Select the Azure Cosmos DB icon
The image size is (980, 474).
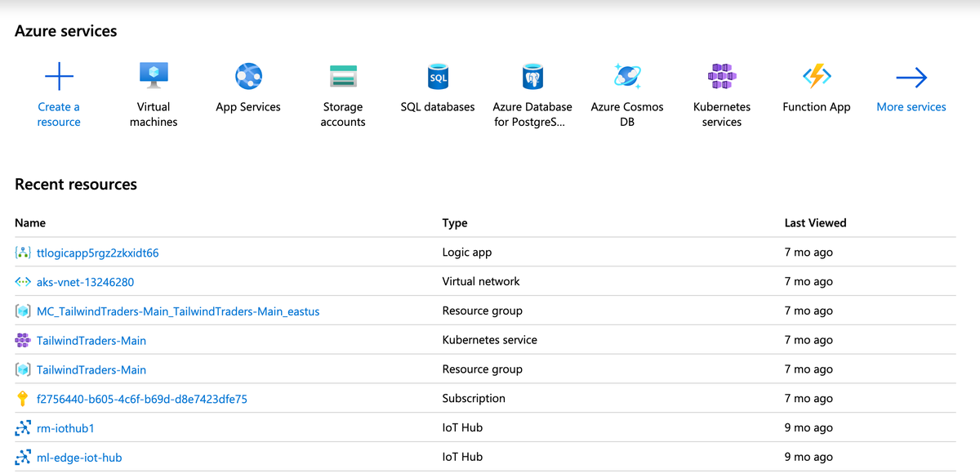(x=627, y=76)
